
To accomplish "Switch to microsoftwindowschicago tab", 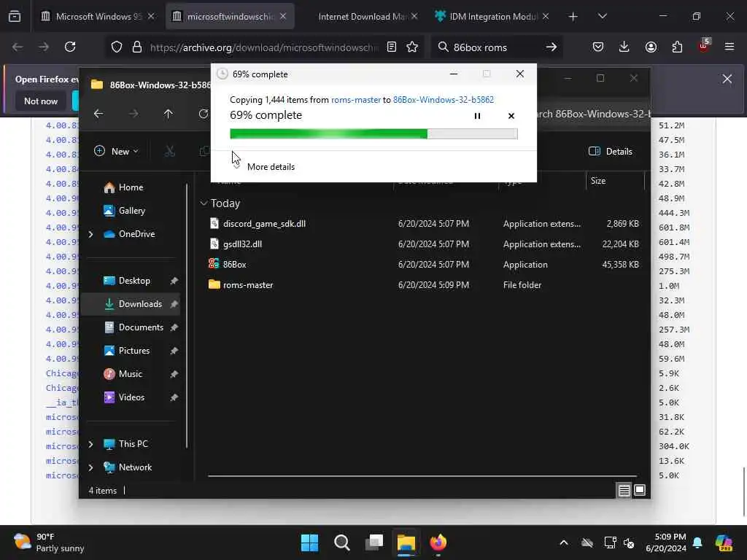I will tap(229, 16).
